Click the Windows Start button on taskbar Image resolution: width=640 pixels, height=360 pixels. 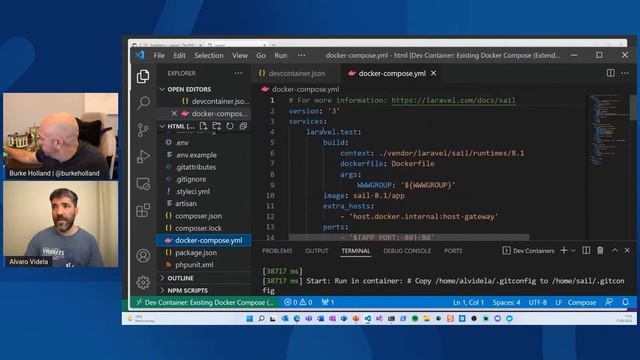pos(249,318)
